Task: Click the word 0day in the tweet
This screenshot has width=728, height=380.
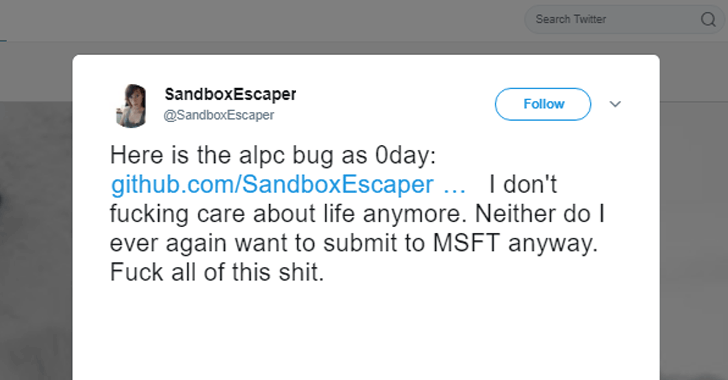Action: tap(405, 155)
